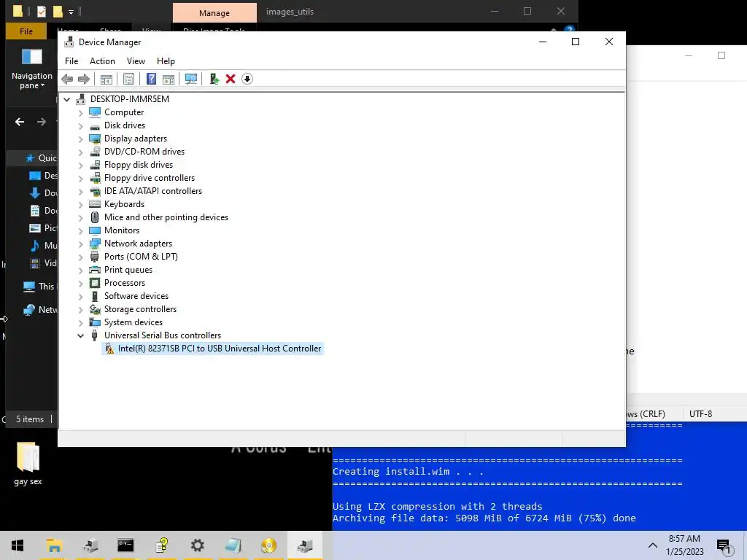747x560 pixels.
Task: Click the Back arrow in Device Manager toolbar
Action: [x=67, y=79]
